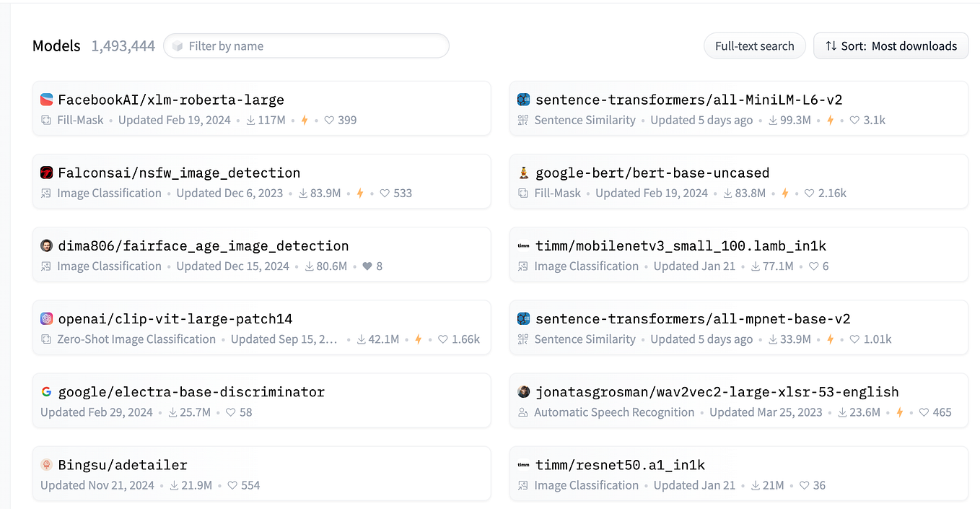Click the FacebookAI avatar icon
This screenshot has width=980, height=509.
click(x=47, y=100)
